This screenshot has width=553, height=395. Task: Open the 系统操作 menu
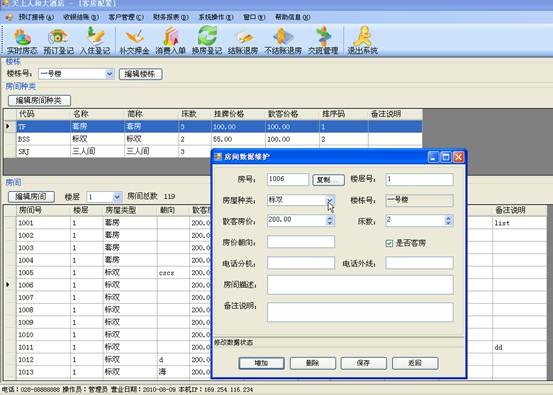216,17
